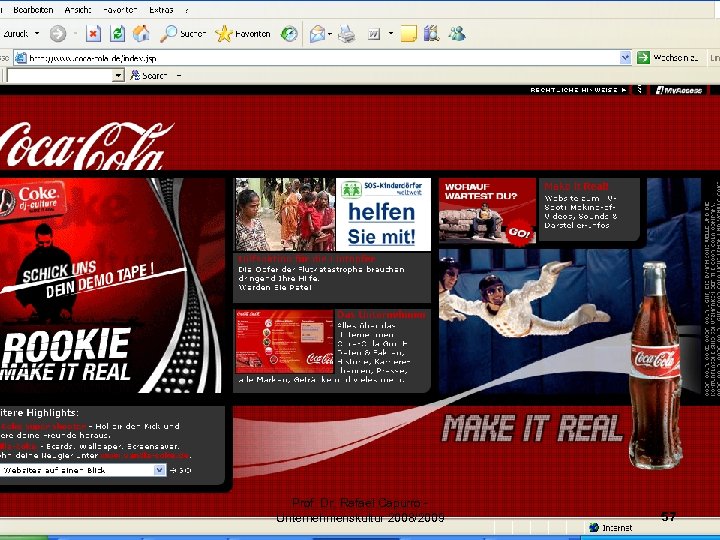Expand the address bar dropdown arrow
720x540 pixels.
coord(625,58)
